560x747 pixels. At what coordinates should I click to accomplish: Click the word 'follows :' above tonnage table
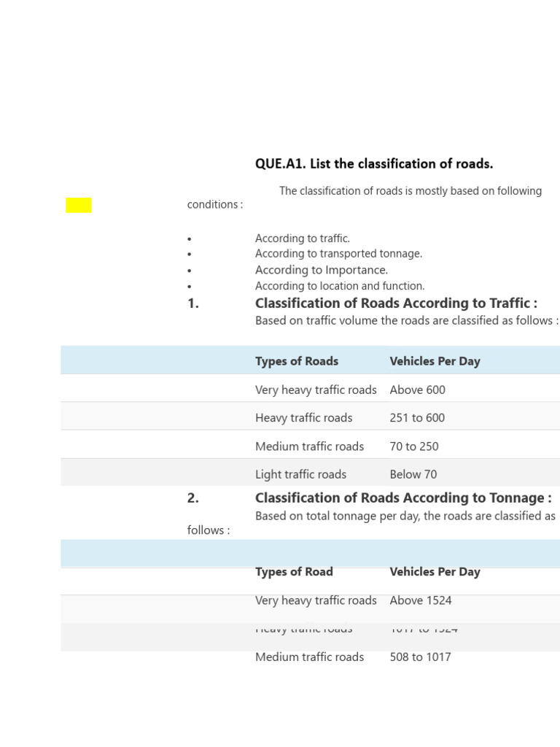[208, 530]
